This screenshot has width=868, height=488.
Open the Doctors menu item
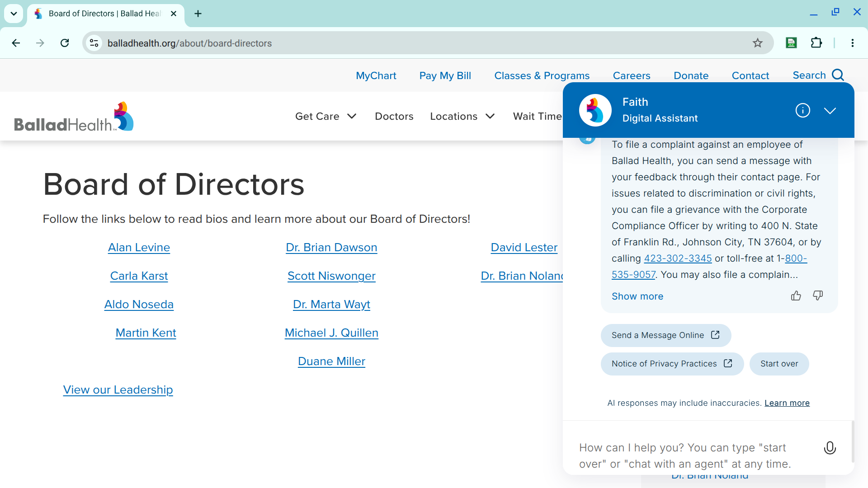pos(394,116)
